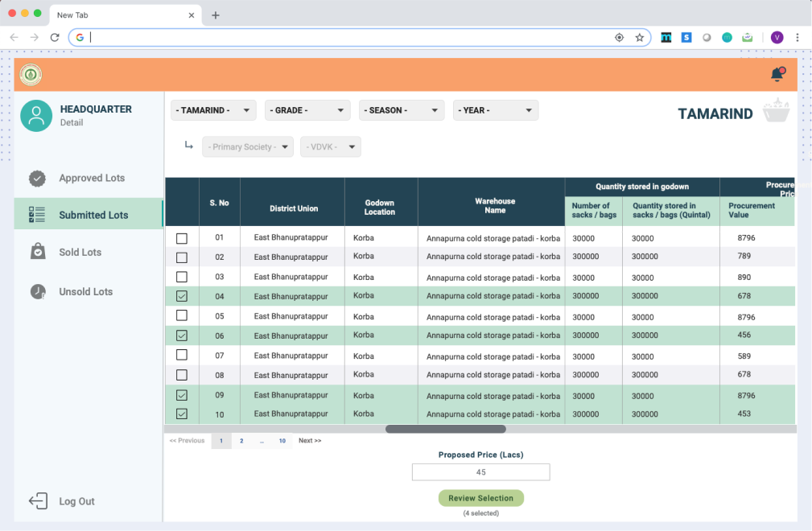Open the notification bell

[777, 74]
